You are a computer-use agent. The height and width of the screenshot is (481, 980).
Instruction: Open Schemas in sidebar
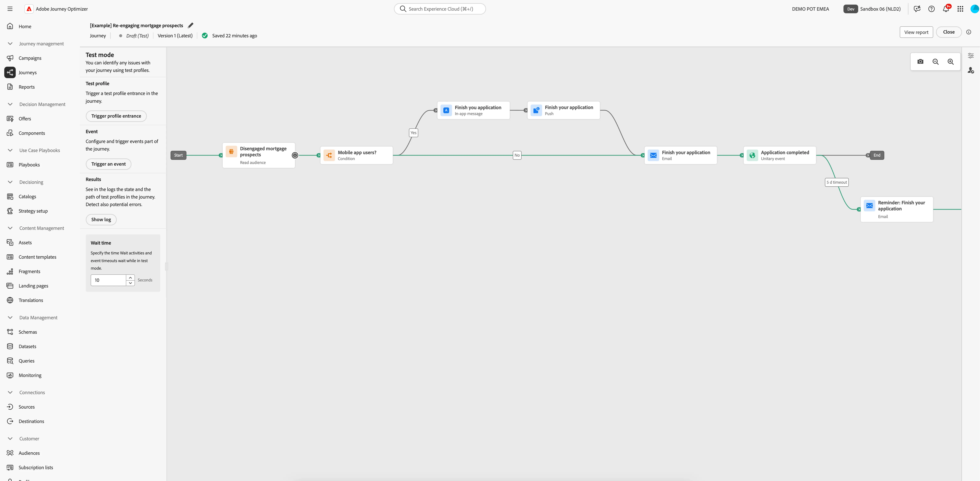click(28, 332)
